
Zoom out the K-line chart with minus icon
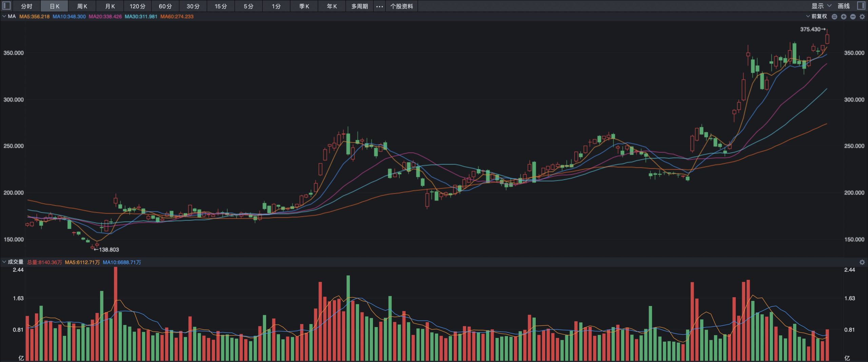pos(853,17)
